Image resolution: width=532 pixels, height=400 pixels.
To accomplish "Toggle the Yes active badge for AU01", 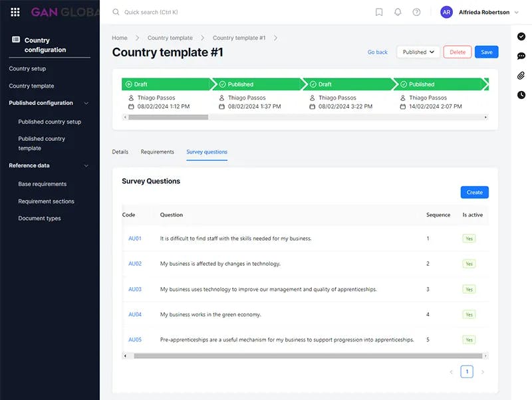I will (469, 239).
